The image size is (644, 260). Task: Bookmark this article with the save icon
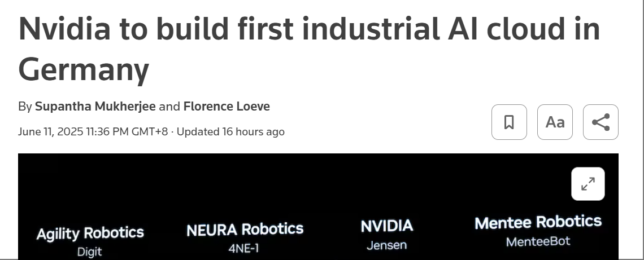[509, 122]
